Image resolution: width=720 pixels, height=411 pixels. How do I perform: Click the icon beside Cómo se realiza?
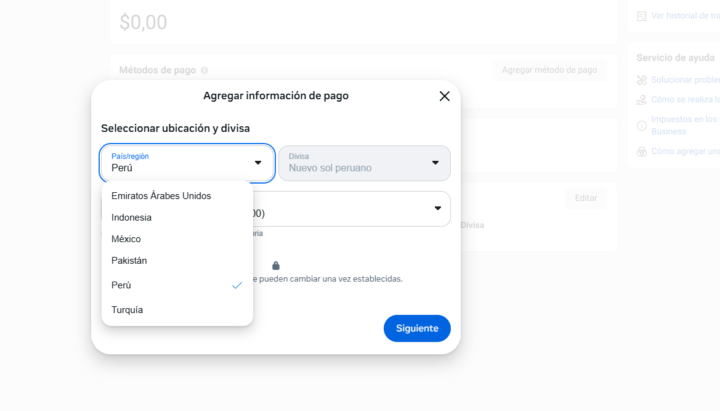641,100
